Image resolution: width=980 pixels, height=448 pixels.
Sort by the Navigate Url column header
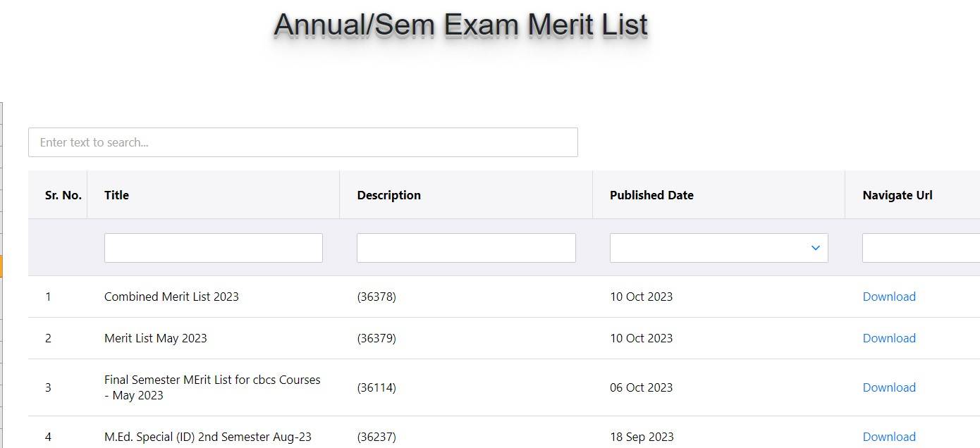pos(897,195)
